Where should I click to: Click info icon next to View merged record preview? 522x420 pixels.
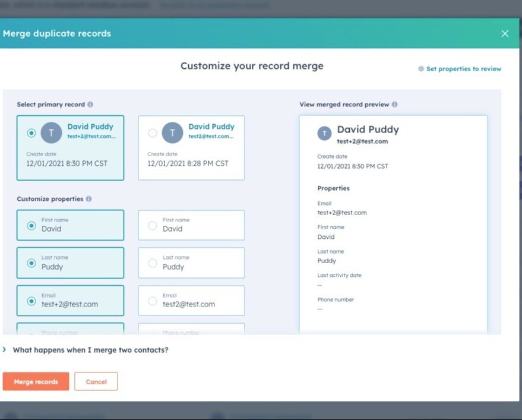[x=394, y=105]
